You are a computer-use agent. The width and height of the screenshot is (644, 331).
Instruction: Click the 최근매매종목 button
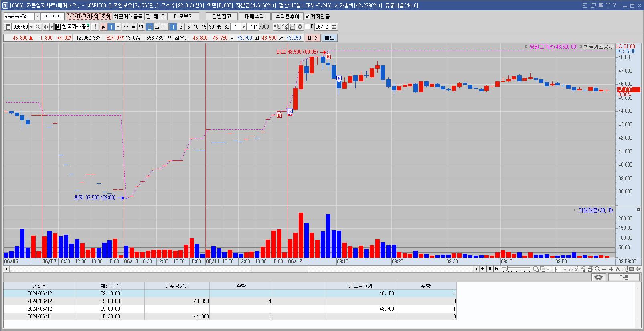click(x=128, y=16)
